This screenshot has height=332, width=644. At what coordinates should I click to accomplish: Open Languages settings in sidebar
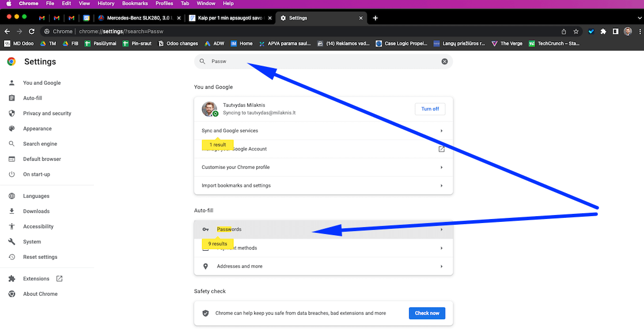pyautogui.click(x=36, y=196)
